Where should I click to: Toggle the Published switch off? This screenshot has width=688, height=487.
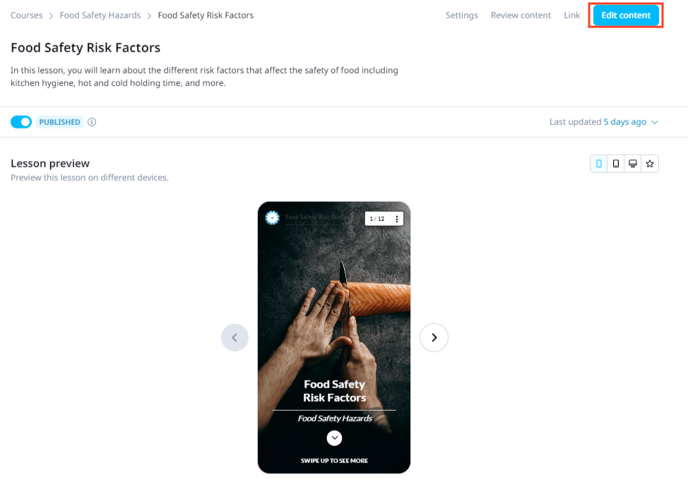coord(21,122)
